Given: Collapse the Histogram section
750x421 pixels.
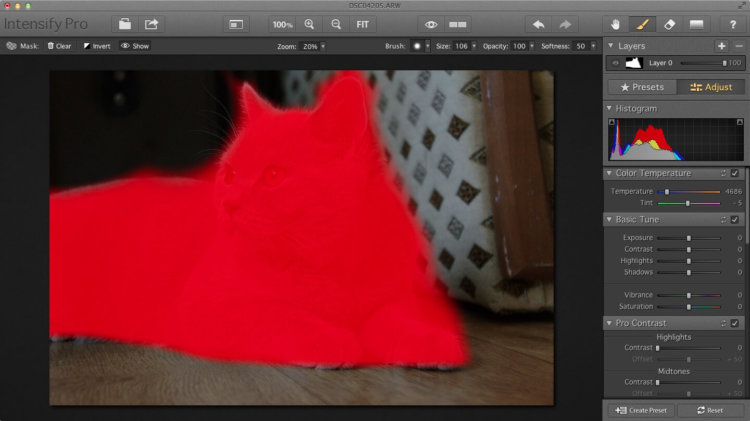Looking at the screenshot, I should (x=609, y=108).
